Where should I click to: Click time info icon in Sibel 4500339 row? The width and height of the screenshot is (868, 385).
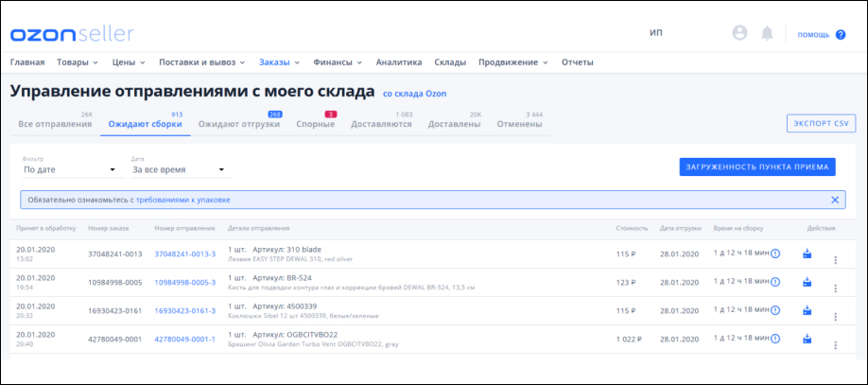[775, 310]
